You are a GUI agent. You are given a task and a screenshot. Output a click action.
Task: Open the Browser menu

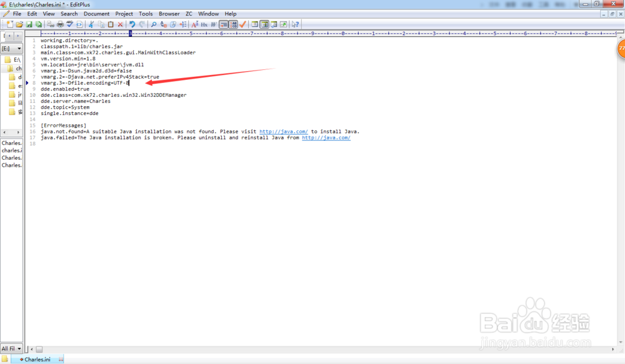(x=169, y=14)
